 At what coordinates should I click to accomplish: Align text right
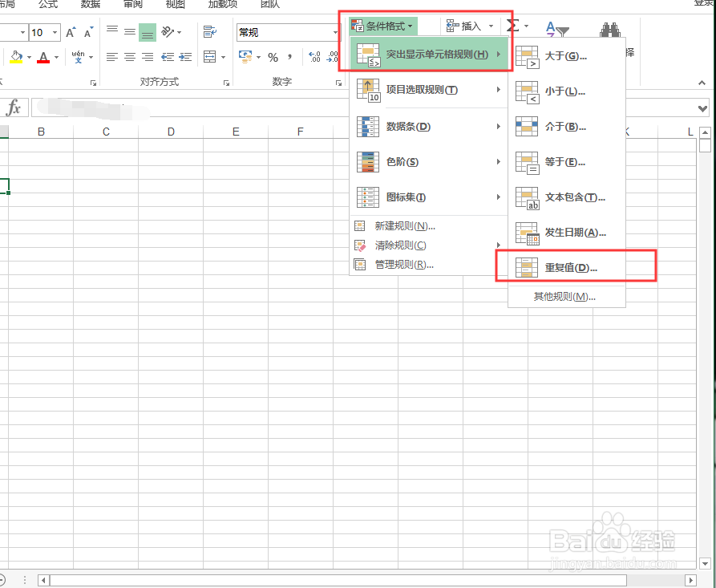click(x=148, y=57)
